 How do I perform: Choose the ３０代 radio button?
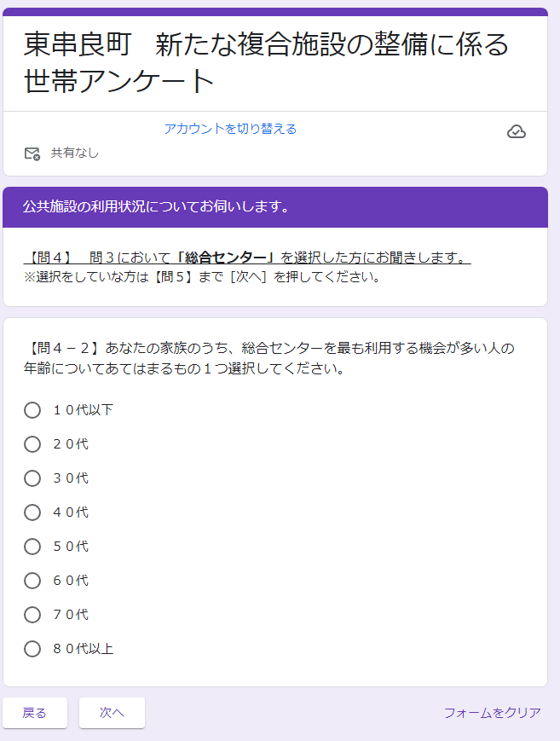[x=32, y=478]
